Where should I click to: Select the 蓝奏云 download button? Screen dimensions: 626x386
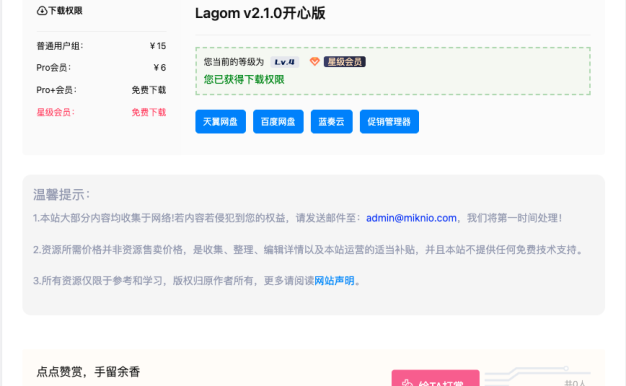point(331,121)
